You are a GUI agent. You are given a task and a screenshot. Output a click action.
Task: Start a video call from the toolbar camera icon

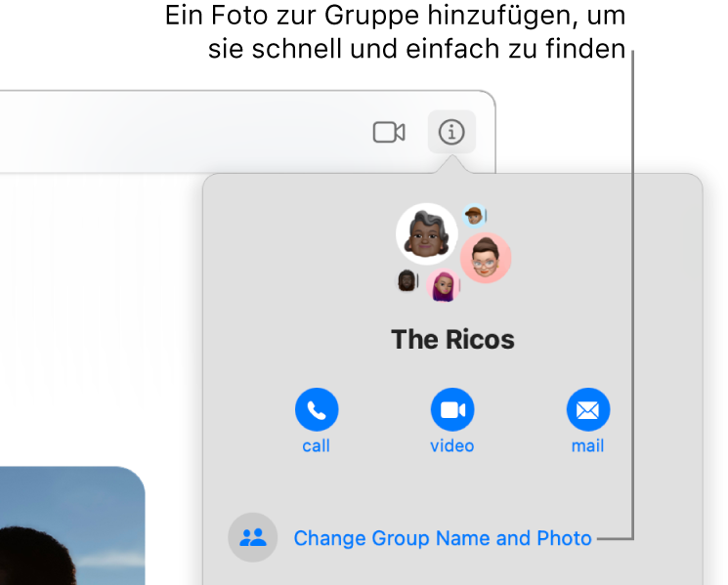tap(389, 132)
